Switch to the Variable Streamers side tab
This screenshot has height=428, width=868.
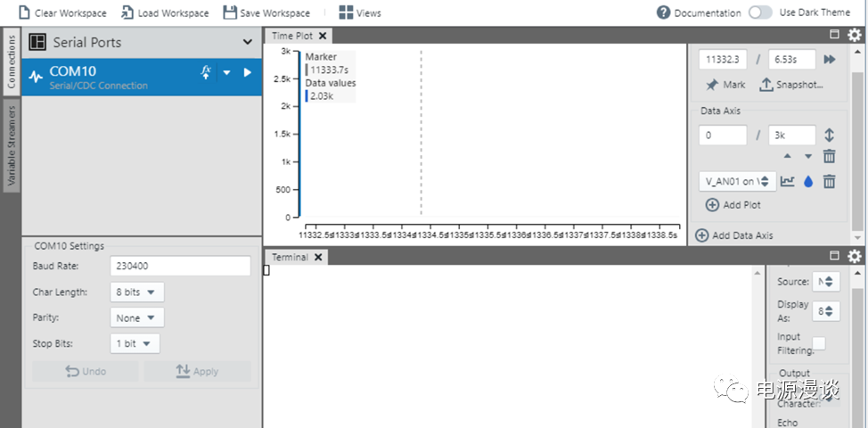tap(11, 144)
